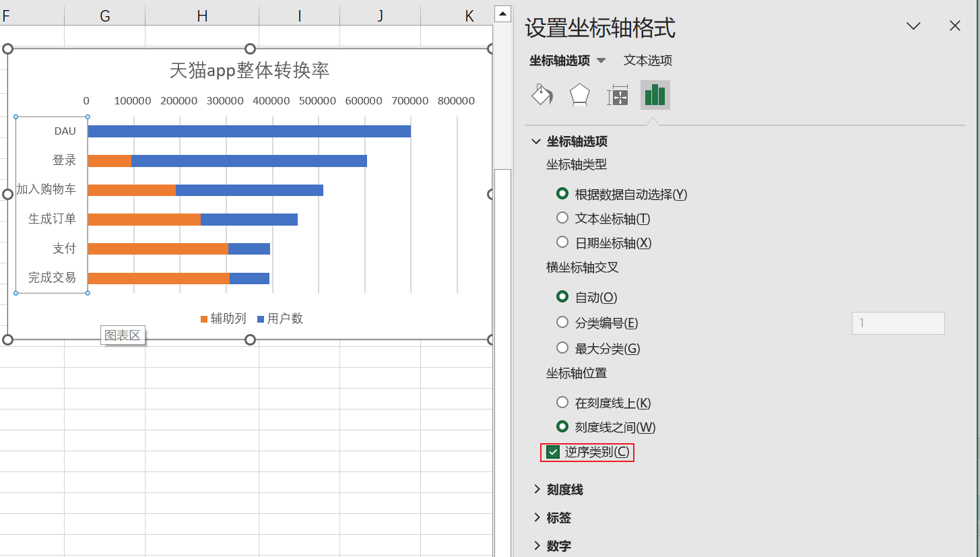The width and height of the screenshot is (980, 557).
Task: Select 日期坐标轴 radio option
Action: [x=562, y=242]
